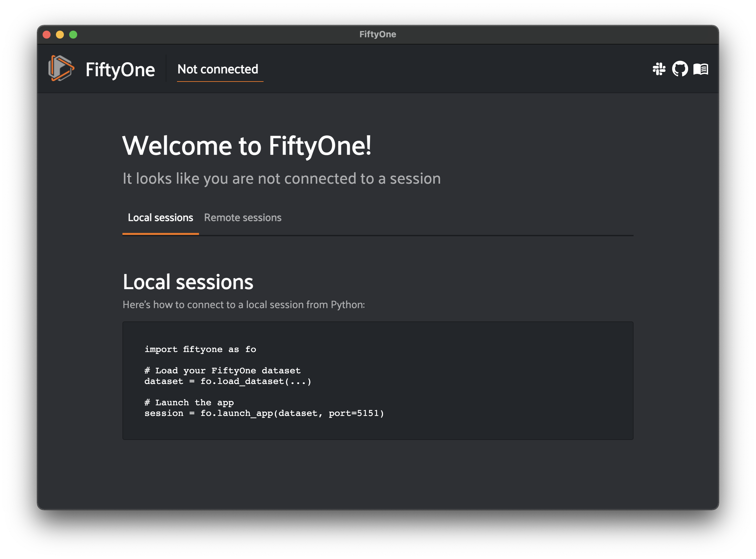Select the Slack icon in the header

click(x=660, y=69)
